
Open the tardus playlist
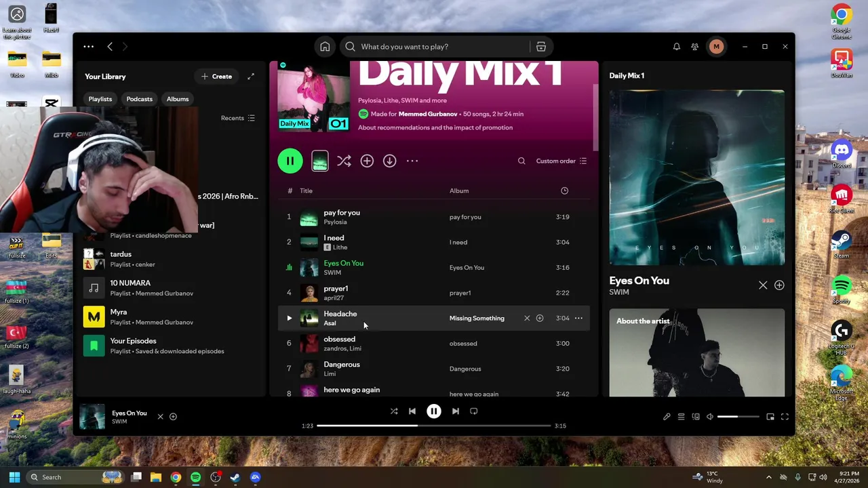click(172, 259)
